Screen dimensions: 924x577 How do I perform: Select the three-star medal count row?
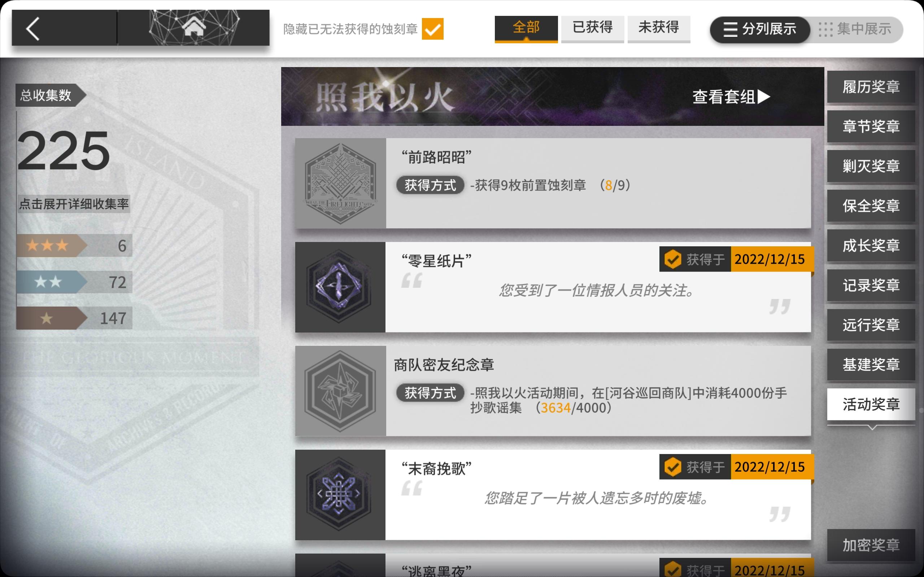[x=74, y=245]
